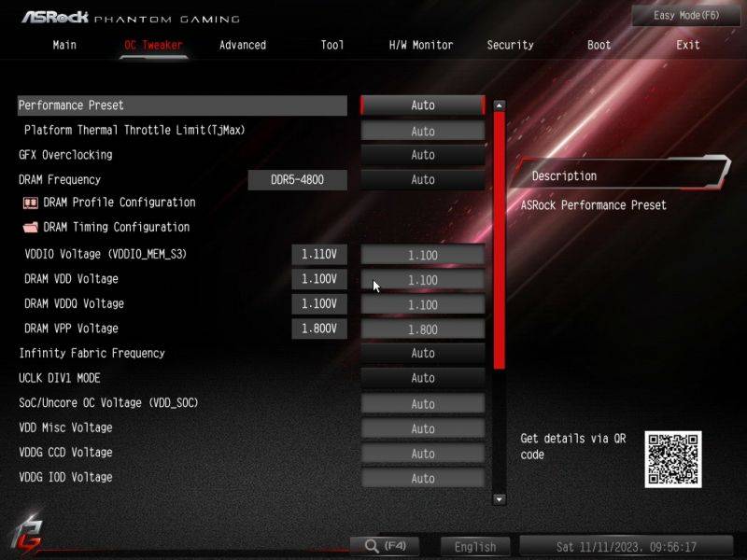Open DRAM Timing Configuration folder icon
747x560 pixels.
pyautogui.click(x=30, y=227)
